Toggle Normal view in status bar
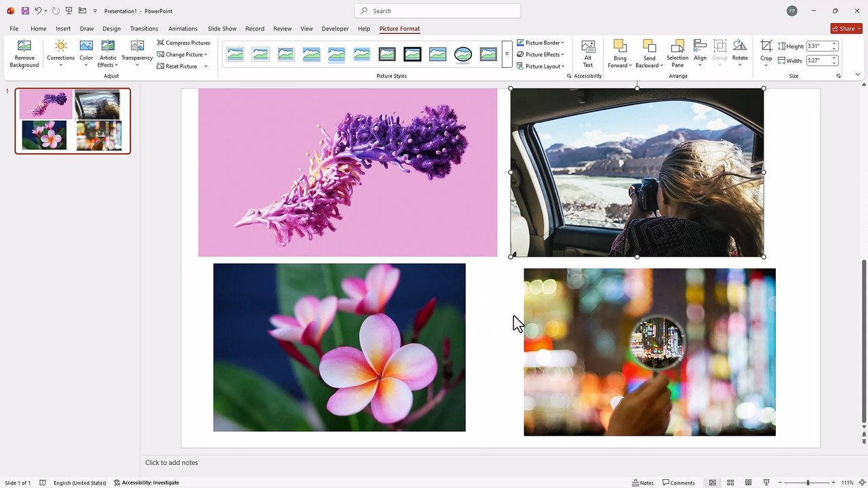This screenshot has width=868, height=488. point(712,483)
